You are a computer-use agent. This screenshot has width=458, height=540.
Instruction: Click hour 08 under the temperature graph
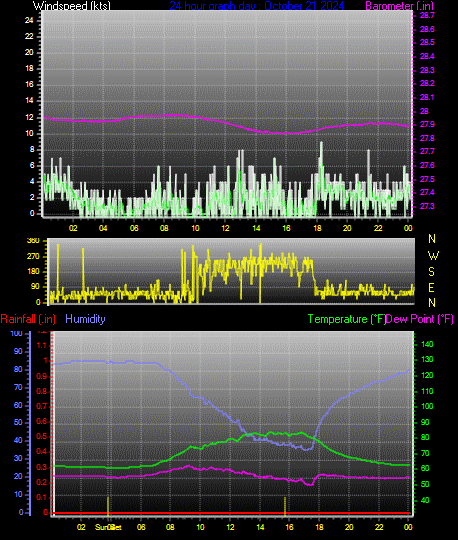tap(170, 527)
